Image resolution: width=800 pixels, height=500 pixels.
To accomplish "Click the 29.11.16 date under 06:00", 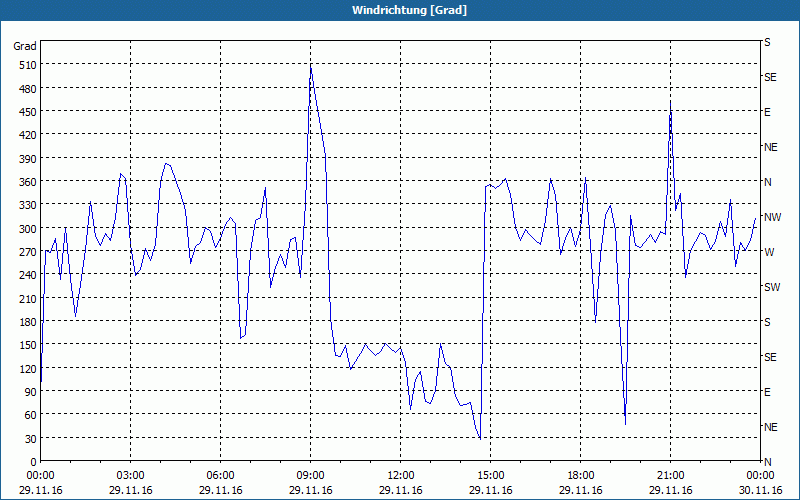I will tap(220, 491).
